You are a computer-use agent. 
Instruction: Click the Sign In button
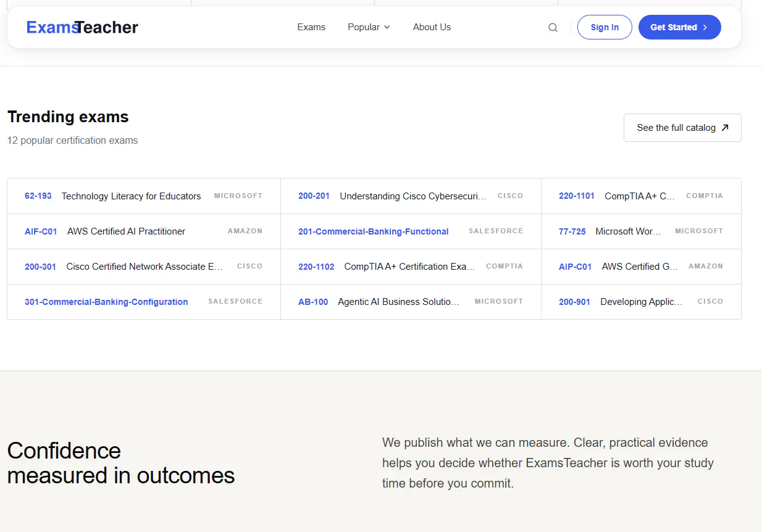pos(605,27)
